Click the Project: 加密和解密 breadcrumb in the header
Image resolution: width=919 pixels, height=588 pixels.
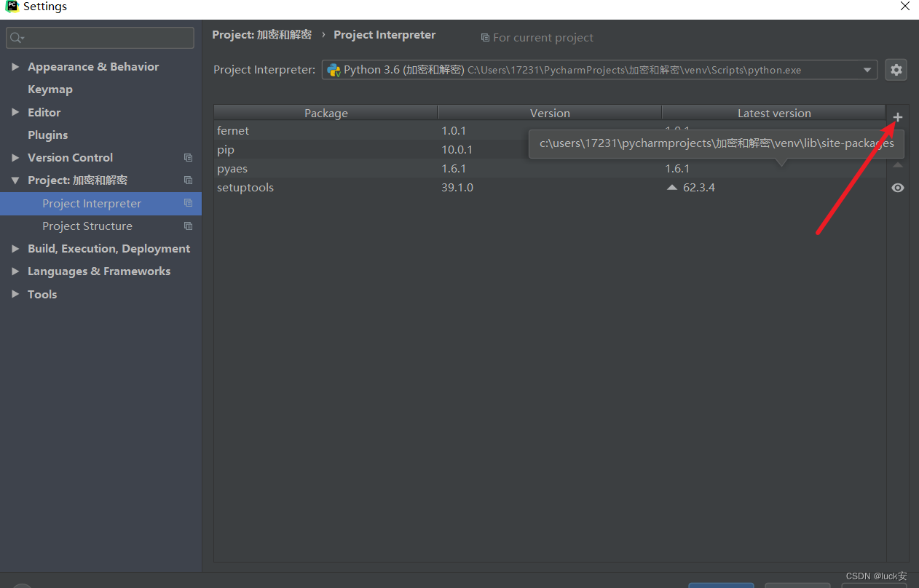click(262, 35)
